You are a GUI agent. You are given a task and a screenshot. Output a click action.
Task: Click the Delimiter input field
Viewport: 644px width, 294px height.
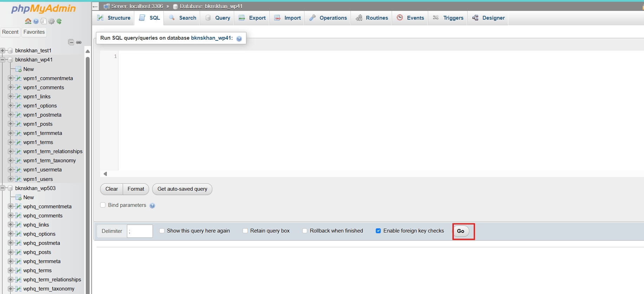pyautogui.click(x=140, y=231)
